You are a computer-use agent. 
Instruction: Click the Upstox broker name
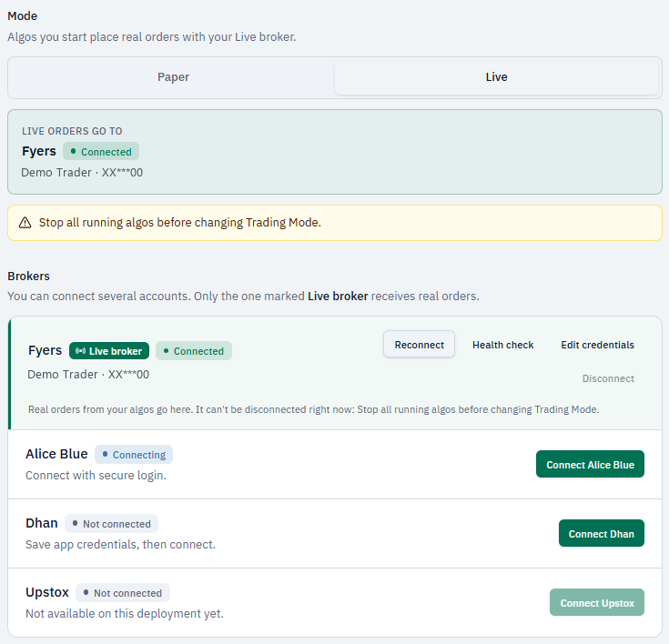pos(47,592)
